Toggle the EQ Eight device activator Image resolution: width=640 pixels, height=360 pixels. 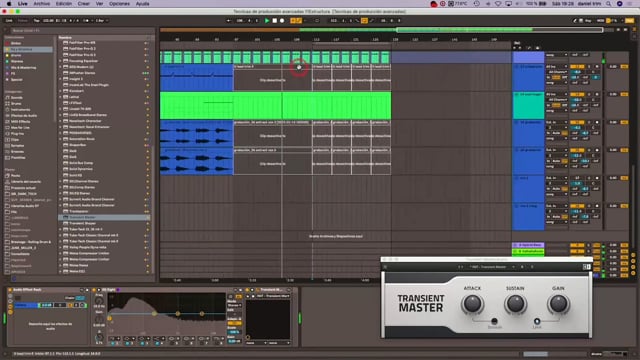click(x=94, y=290)
